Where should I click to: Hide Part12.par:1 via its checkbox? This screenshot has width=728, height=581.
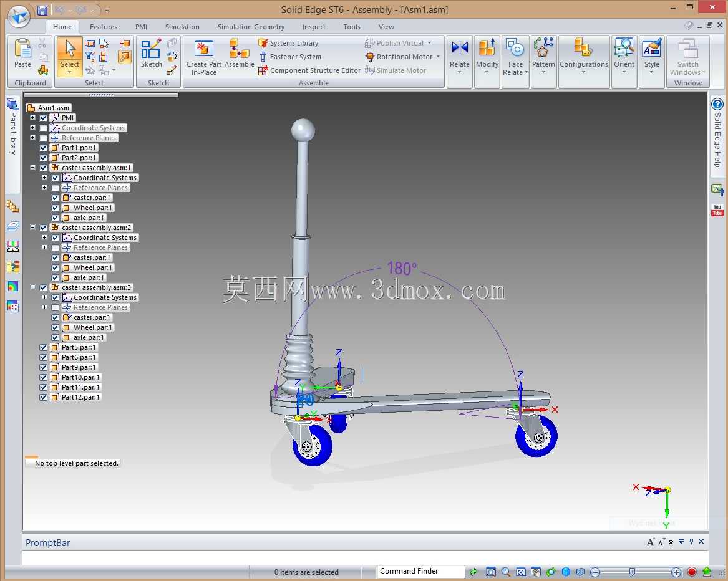pyautogui.click(x=43, y=397)
